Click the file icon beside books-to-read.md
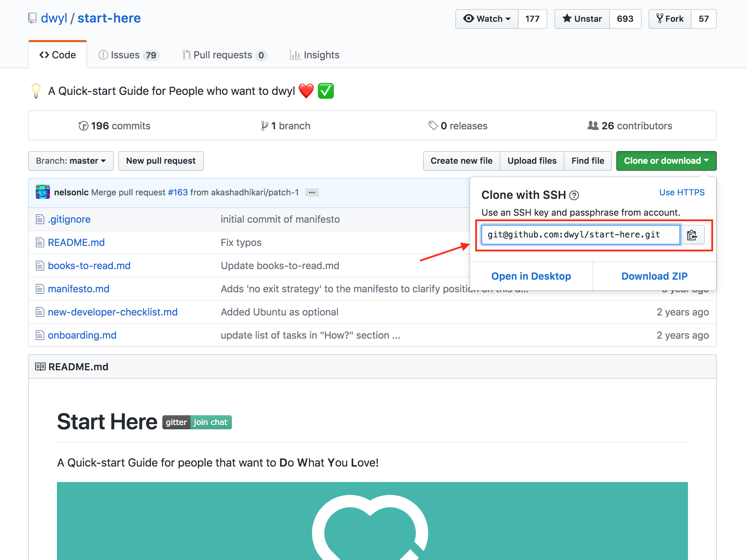Image resolution: width=747 pixels, height=560 pixels. [x=40, y=266]
